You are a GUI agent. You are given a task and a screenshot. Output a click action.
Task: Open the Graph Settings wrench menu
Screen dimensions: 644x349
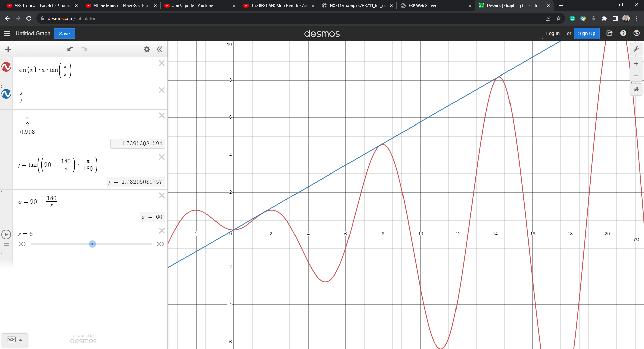[636, 49]
